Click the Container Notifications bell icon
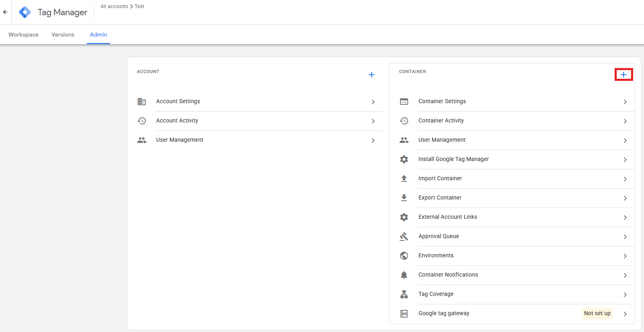 pos(404,275)
